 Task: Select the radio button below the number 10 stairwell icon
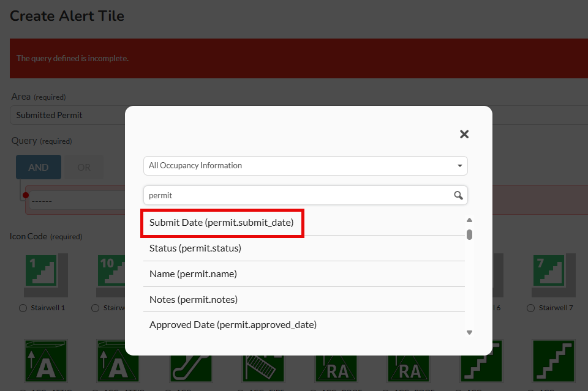[96, 308]
